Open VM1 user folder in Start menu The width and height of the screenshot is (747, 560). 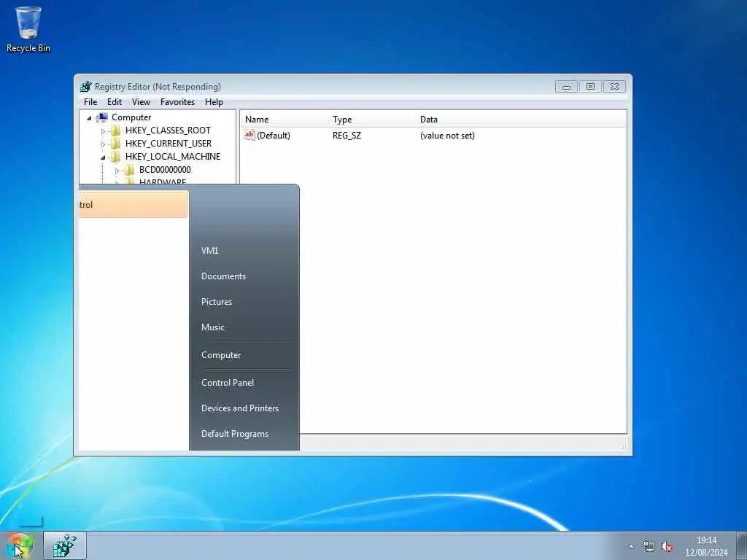coord(209,251)
